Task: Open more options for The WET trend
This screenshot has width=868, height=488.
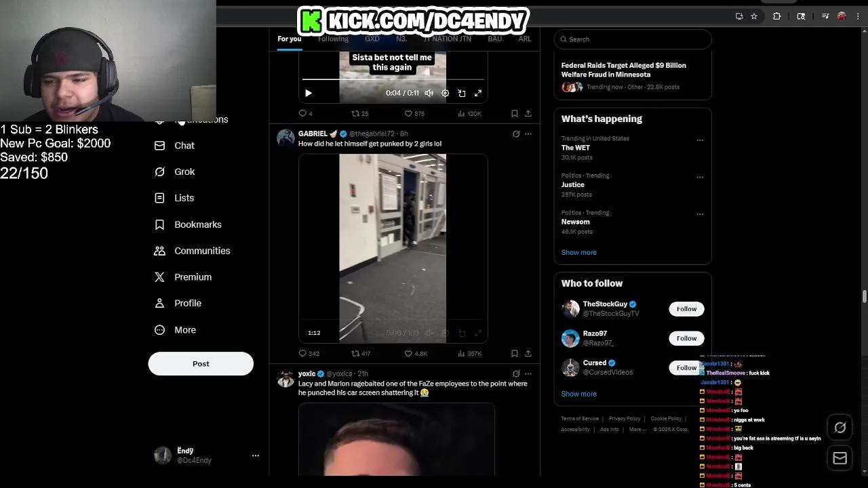Action: tap(700, 140)
